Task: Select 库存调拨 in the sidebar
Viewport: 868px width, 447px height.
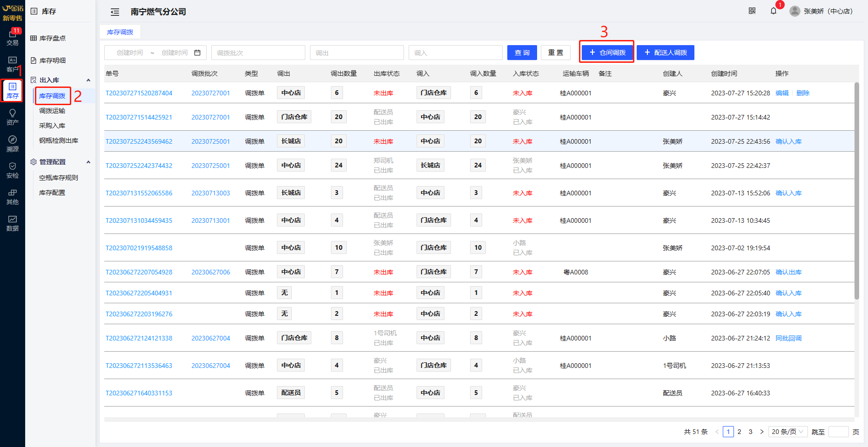Action: (x=52, y=96)
